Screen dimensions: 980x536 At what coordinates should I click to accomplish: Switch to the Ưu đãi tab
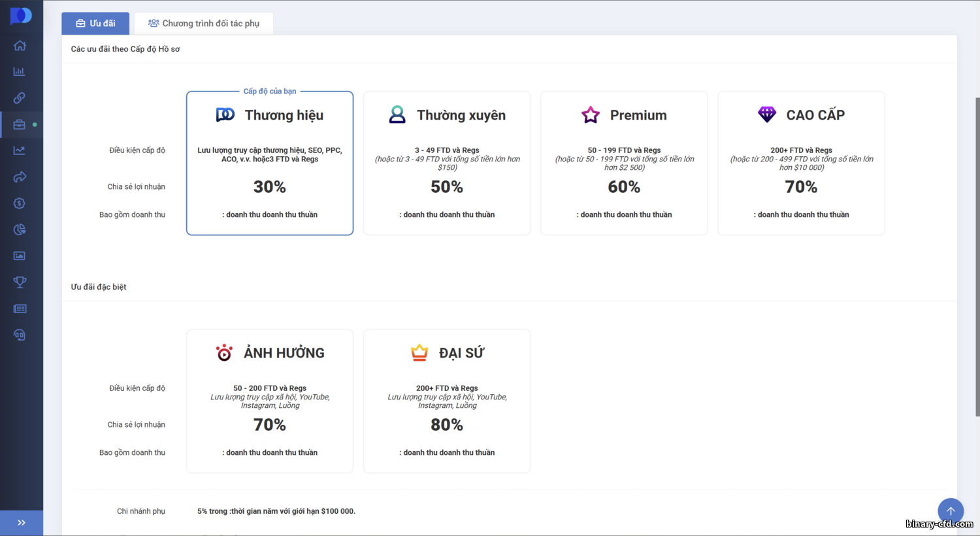point(95,24)
